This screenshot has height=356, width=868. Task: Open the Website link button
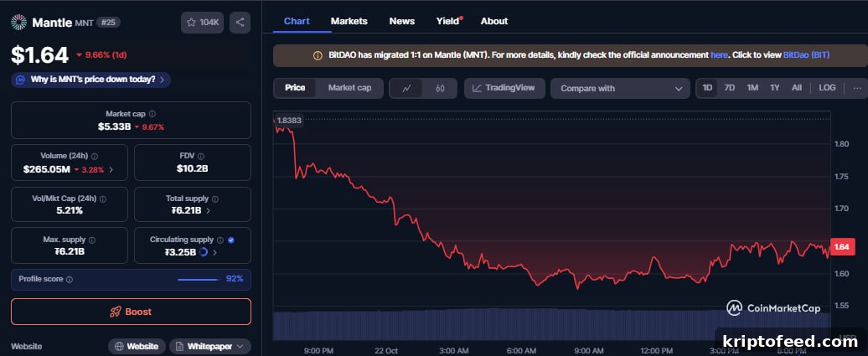pyautogui.click(x=137, y=347)
